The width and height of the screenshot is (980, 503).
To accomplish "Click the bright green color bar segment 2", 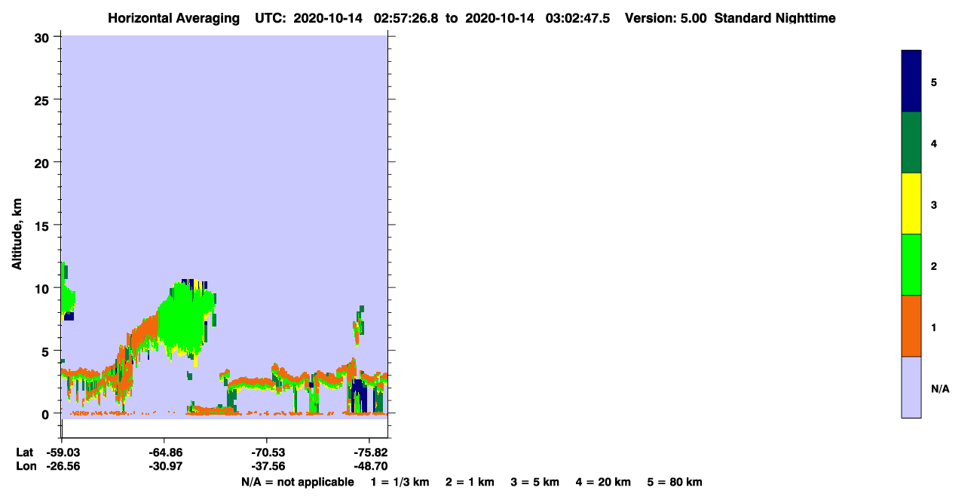I will coord(911,265).
